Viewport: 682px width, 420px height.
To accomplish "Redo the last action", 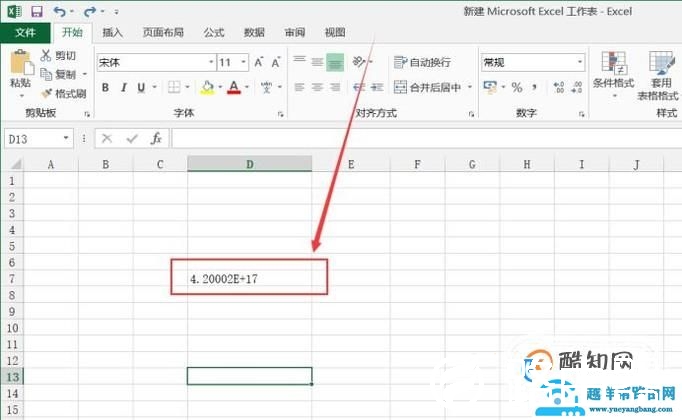I will click(90, 11).
